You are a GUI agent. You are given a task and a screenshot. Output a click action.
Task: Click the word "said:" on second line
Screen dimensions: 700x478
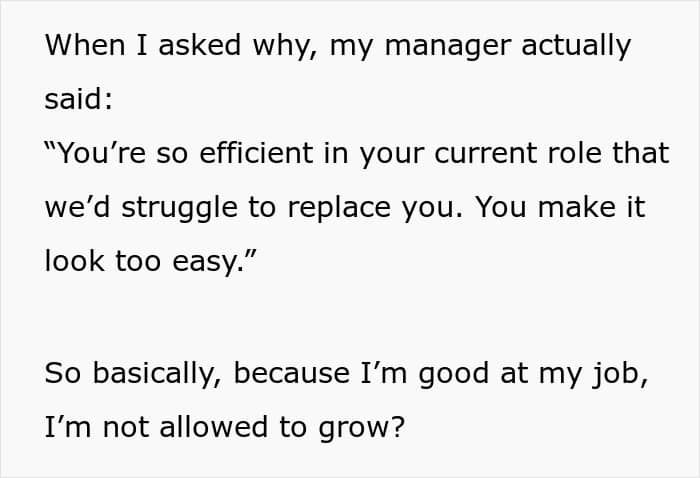pos(79,98)
